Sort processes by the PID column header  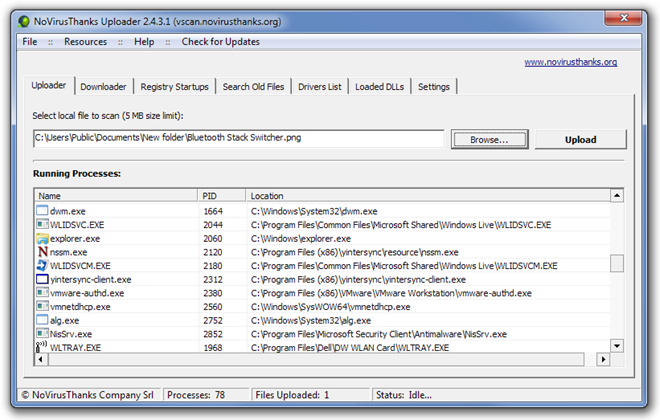click(221, 196)
